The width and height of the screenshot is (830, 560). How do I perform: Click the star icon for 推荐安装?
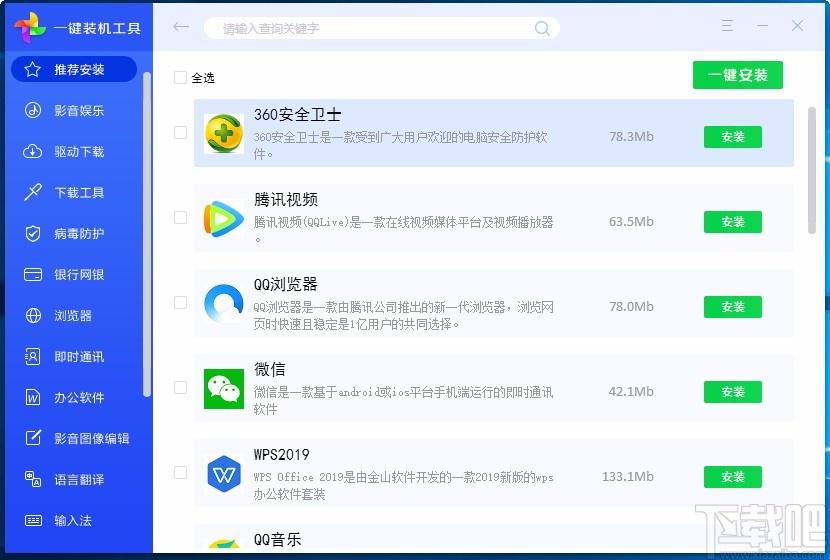[32, 69]
